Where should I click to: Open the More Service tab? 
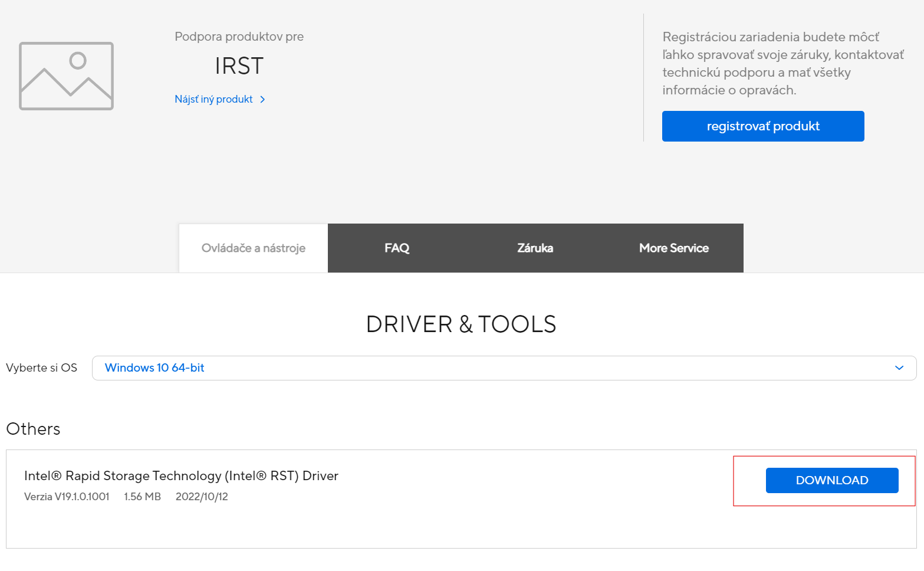coord(674,248)
